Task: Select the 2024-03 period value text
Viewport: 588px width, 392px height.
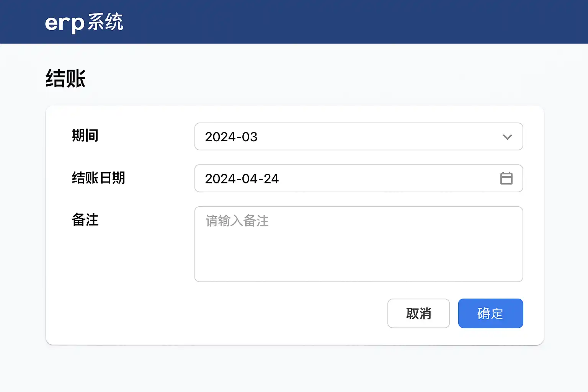Action: coord(231,137)
